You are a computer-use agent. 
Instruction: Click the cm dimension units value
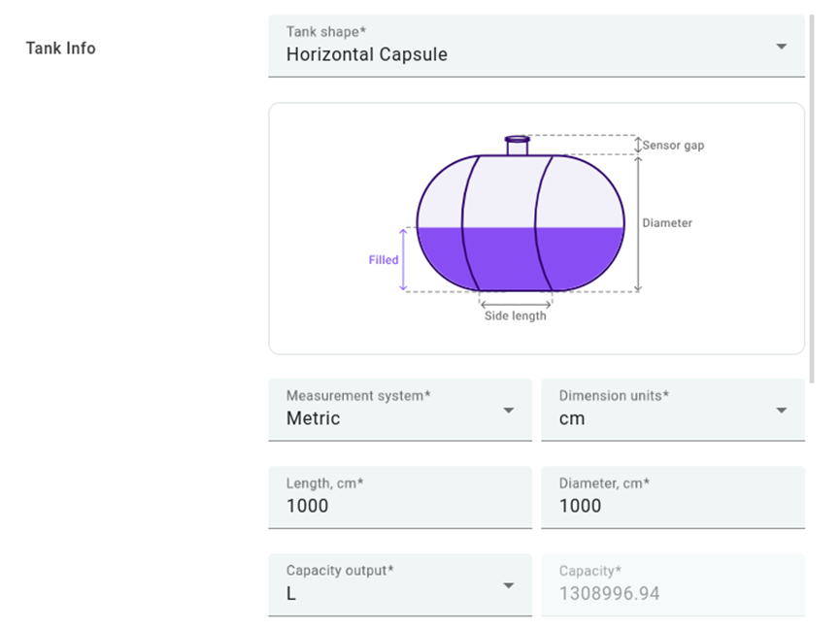(x=573, y=419)
